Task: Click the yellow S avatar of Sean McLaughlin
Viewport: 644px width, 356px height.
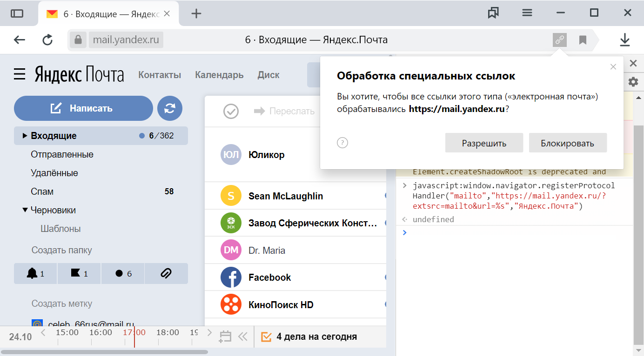Action: (x=231, y=196)
